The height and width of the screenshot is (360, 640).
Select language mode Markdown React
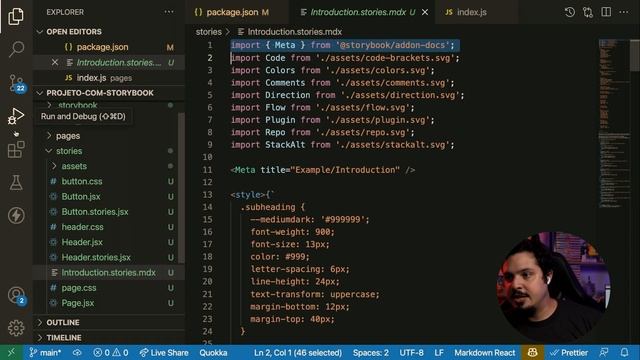pyautogui.click(x=484, y=353)
